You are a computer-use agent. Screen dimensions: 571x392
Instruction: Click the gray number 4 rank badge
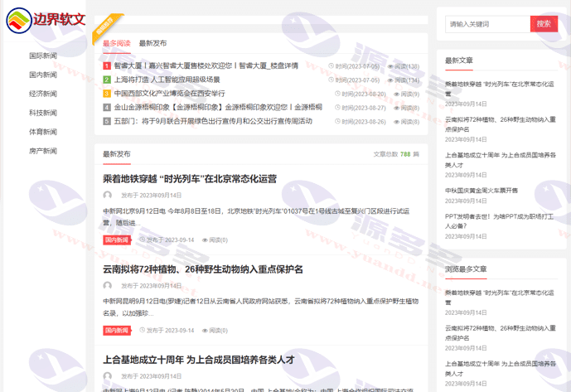click(x=107, y=108)
